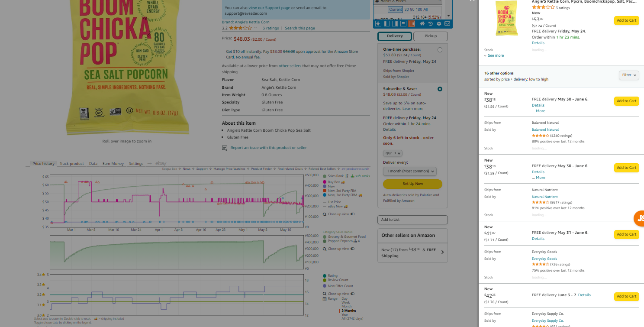Select the orange right-dock layout icon
Image resolution: width=644 pixels, height=327 pixels.
[412, 23]
